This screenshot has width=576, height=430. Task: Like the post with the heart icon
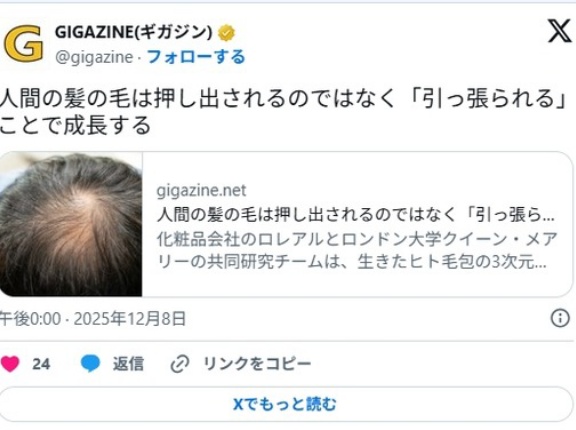pyautogui.click(x=10, y=364)
